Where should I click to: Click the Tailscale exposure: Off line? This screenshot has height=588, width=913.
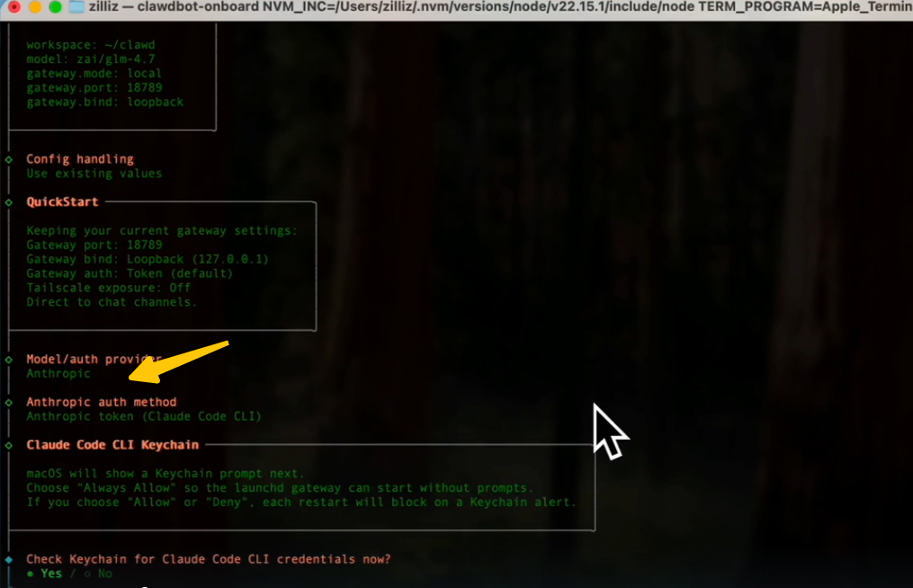click(108, 288)
